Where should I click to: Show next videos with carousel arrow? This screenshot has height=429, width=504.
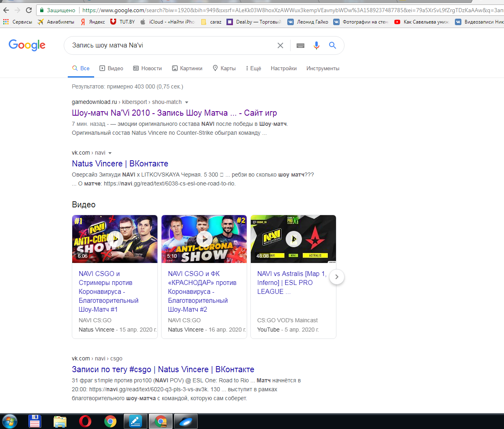[x=336, y=277]
